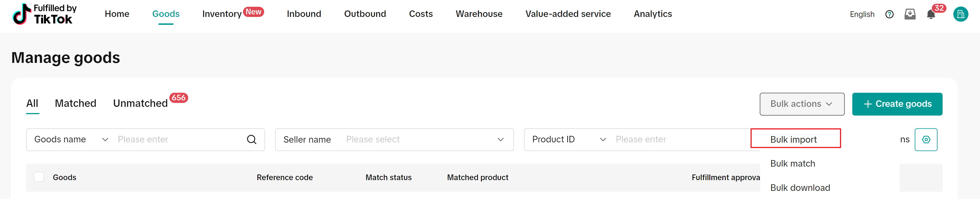Image resolution: width=980 pixels, height=199 pixels.
Task: Switch to the Unmatched tab
Action: coord(140,103)
